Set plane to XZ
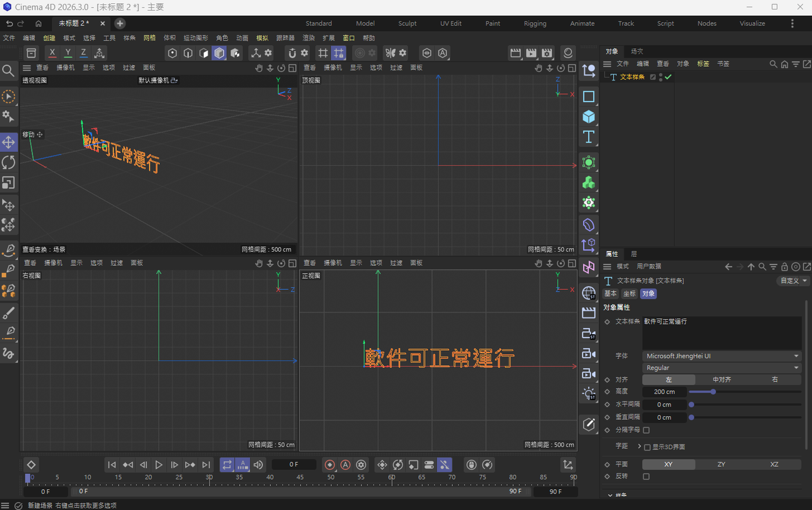812x510 pixels. point(775,464)
